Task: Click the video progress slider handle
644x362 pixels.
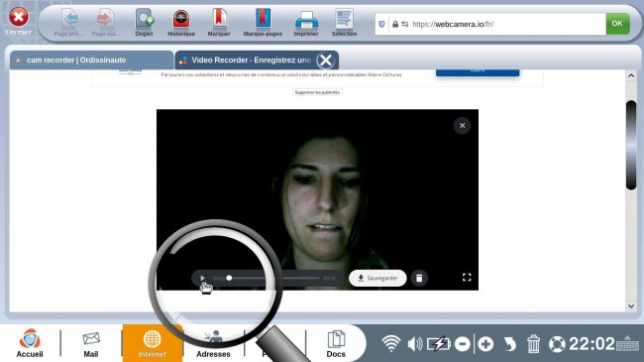Action: coord(229,278)
